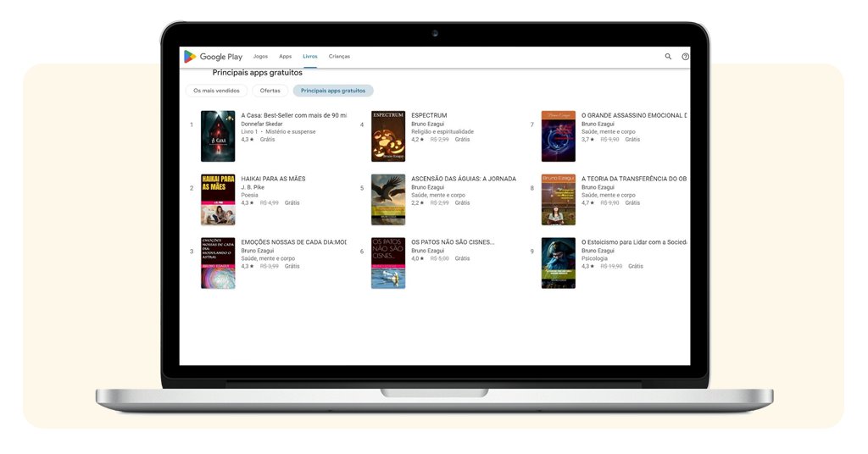
Task: Open the search magnifier icon
Action: pyautogui.click(x=668, y=57)
